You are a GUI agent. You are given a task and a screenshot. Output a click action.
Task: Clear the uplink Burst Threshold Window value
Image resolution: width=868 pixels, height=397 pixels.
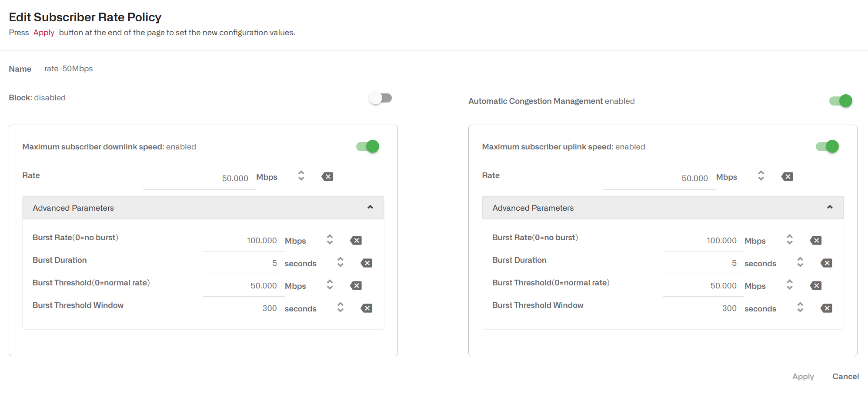(826, 308)
